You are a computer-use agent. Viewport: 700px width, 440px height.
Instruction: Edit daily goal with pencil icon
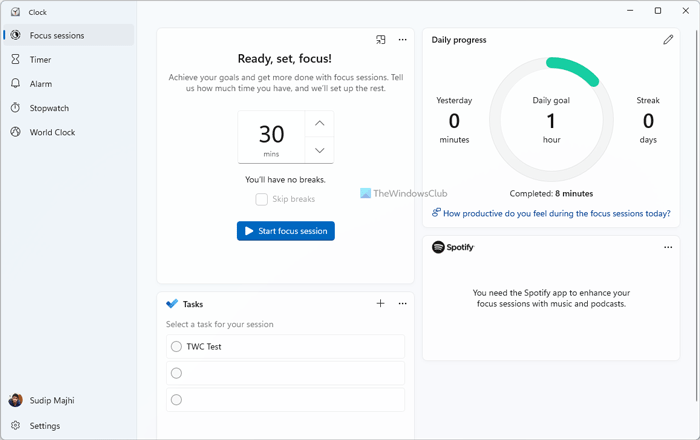(668, 40)
